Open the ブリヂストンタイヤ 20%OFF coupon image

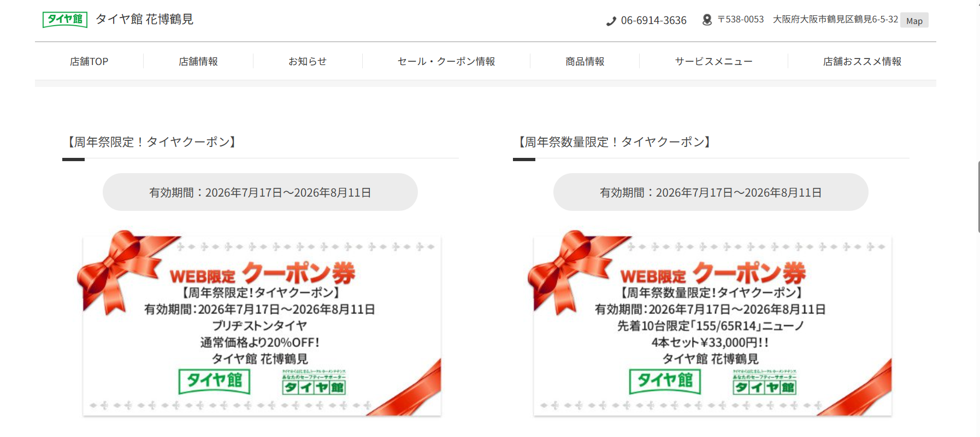[x=260, y=324]
